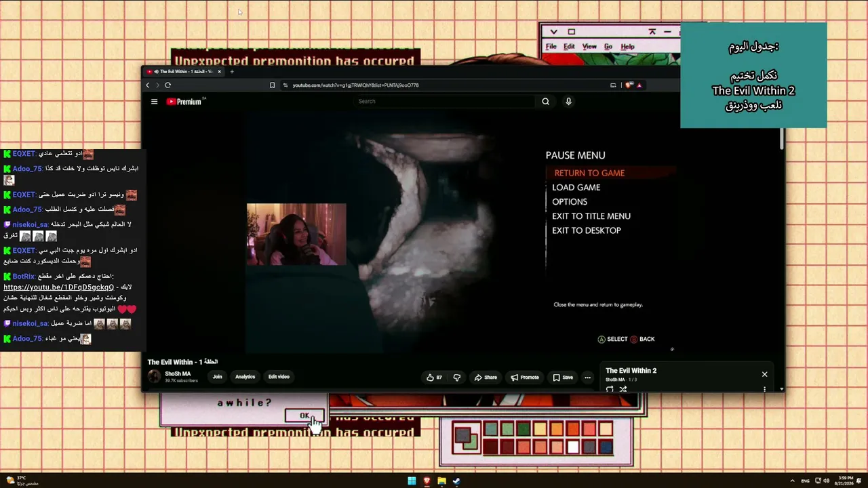Select Load Game in pause menu
The width and height of the screenshot is (868, 488).
576,188
